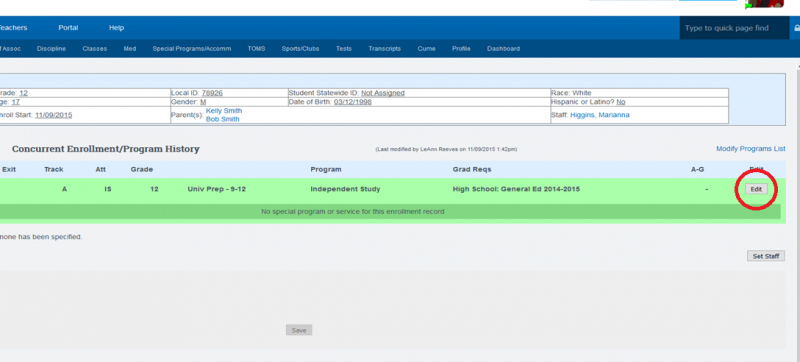Click the Set Staff button
The image size is (800, 362).
coord(766,256)
